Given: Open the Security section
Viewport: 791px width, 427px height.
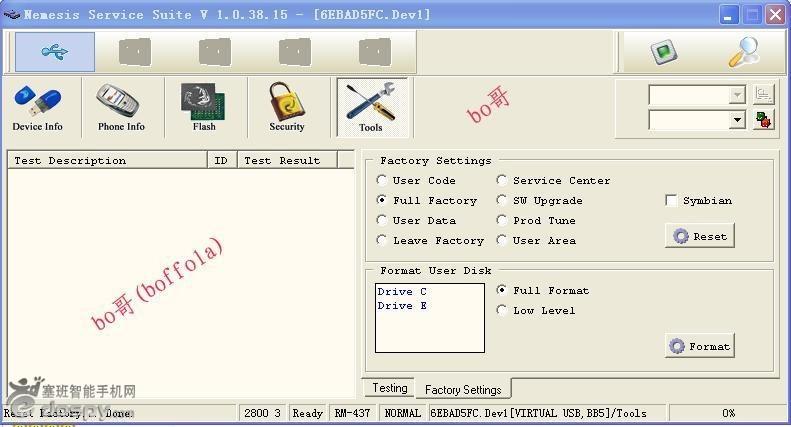Looking at the screenshot, I should pos(287,108).
